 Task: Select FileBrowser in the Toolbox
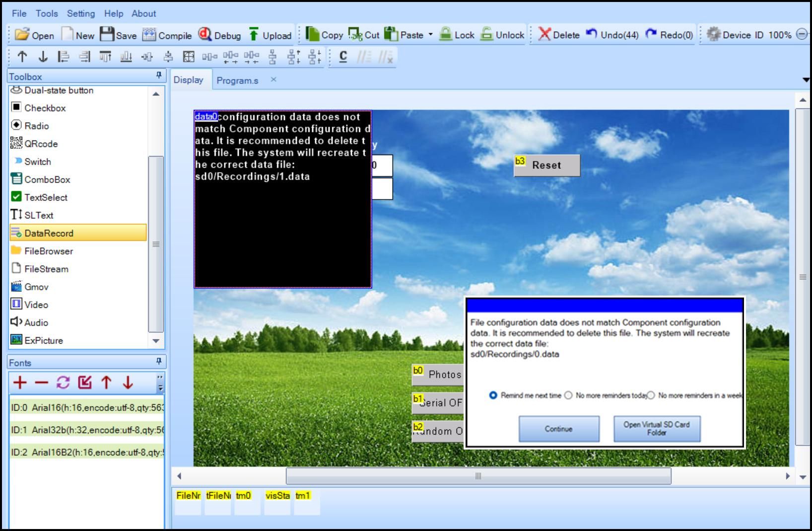[78, 251]
